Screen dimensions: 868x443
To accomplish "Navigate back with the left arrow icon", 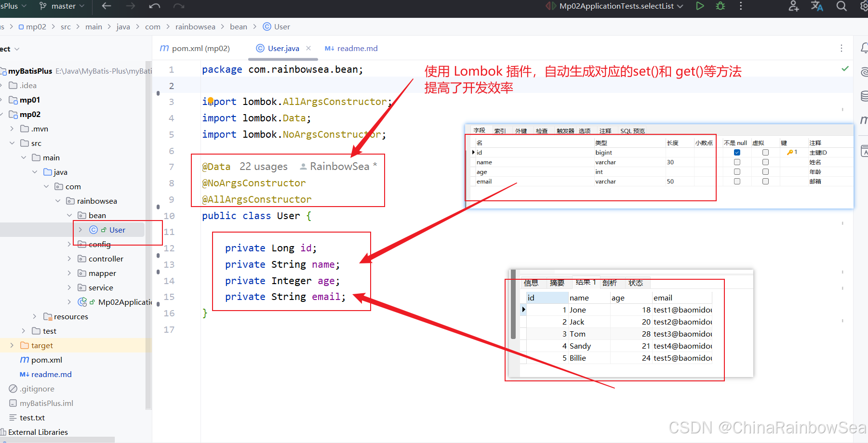I will pyautogui.click(x=107, y=6).
